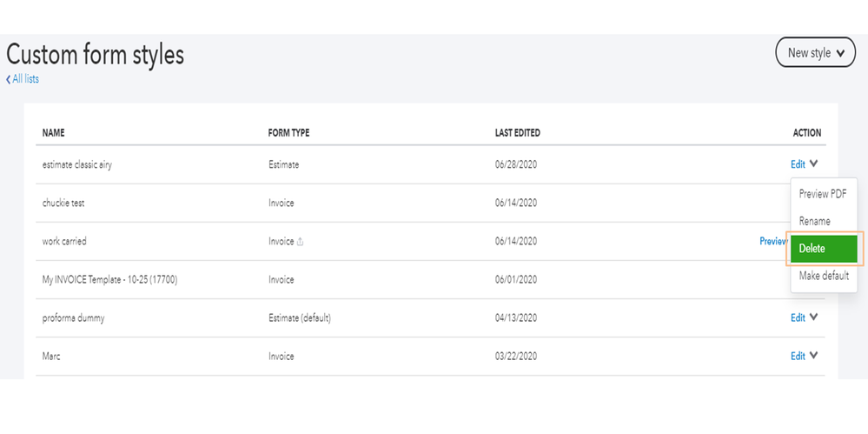The height and width of the screenshot is (434, 868).
Task: Collapse the arrow beside estimate classic airy Edit
Action: (x=814, y=164)
